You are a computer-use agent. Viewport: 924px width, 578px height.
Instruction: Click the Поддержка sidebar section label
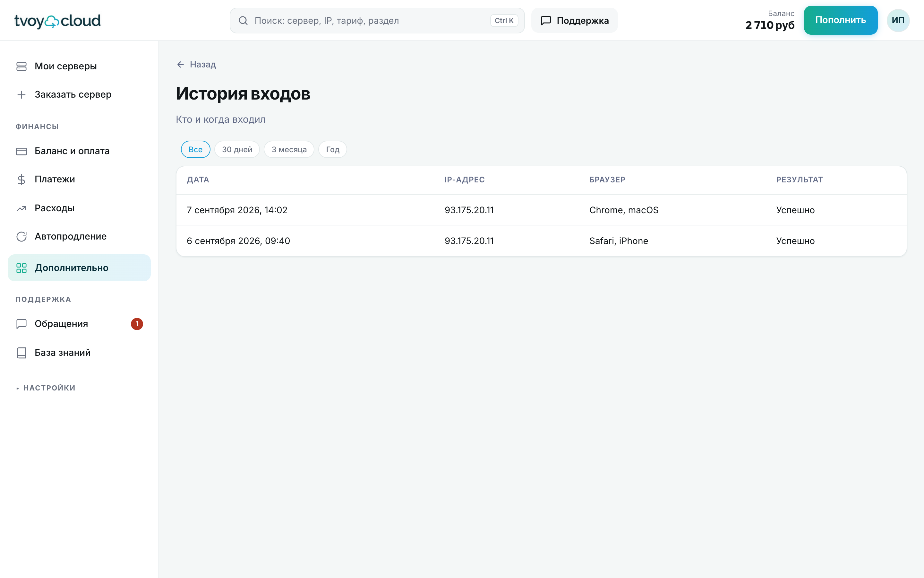click(43, 299)
